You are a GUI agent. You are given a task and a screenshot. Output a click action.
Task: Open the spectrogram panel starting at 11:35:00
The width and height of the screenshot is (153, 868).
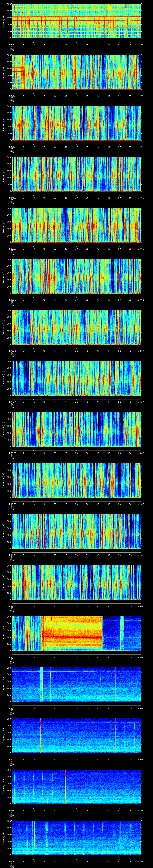77,225
